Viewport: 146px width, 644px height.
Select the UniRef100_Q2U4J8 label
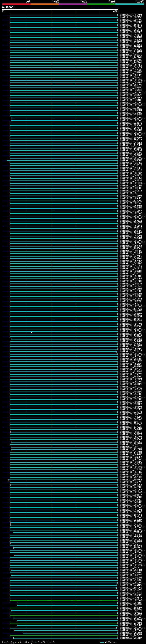pyautogui.click(x=131, y=352)
